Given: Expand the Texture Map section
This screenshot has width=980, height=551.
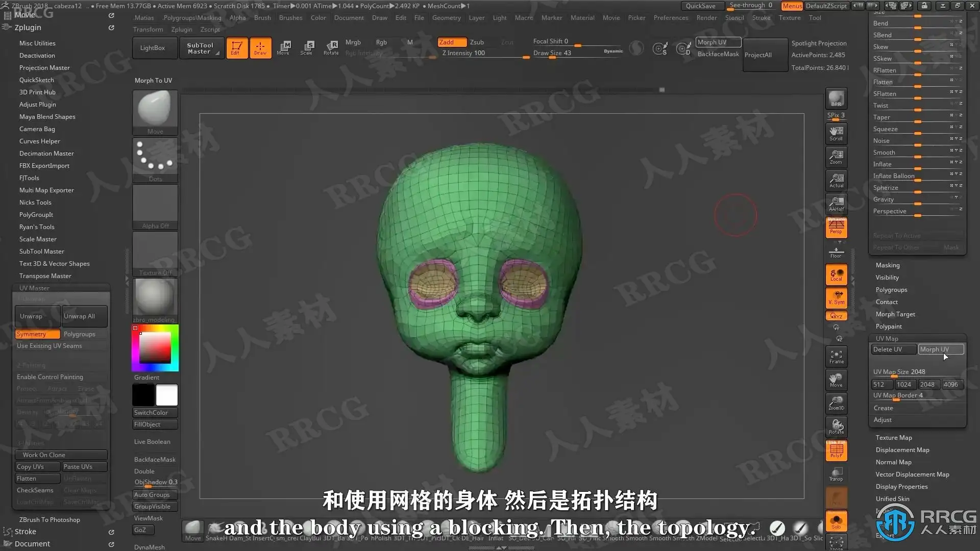Looking at the screenshot, I should (894, 438).
